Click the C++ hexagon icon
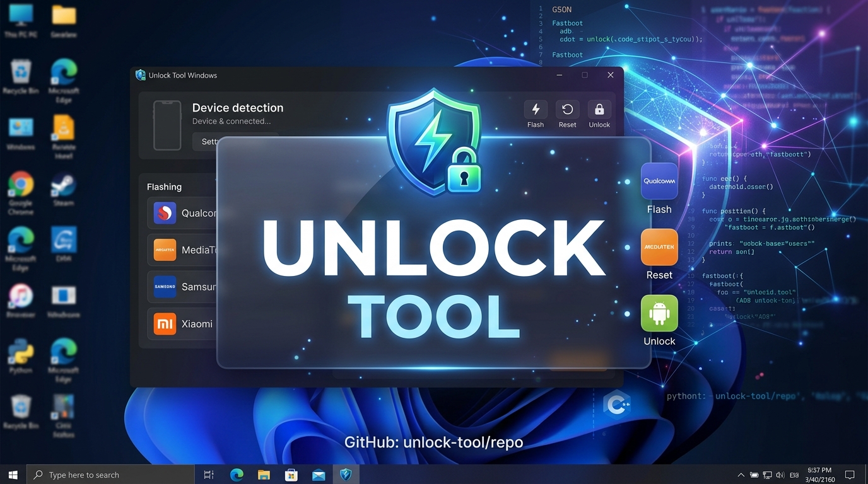Image resolution: width=868 pixels, height=484 pixels. point(616,405)
